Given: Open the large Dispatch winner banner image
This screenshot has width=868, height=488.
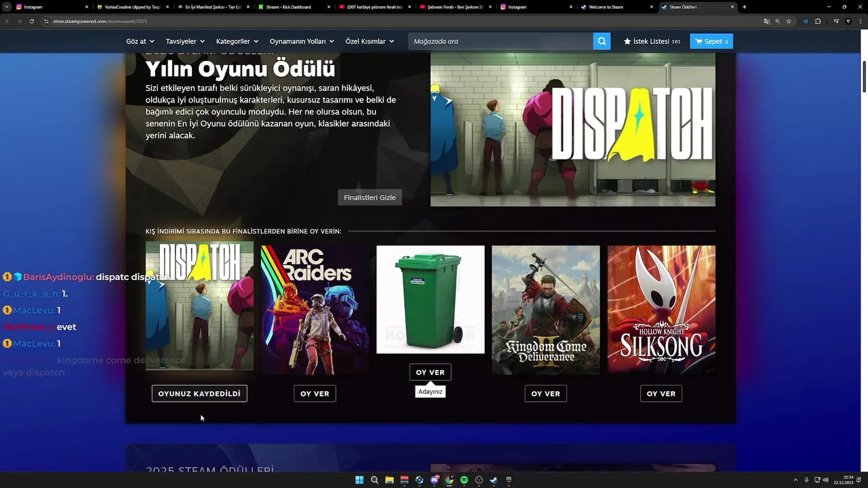Looking at the screenshot, I should point(573,129).
